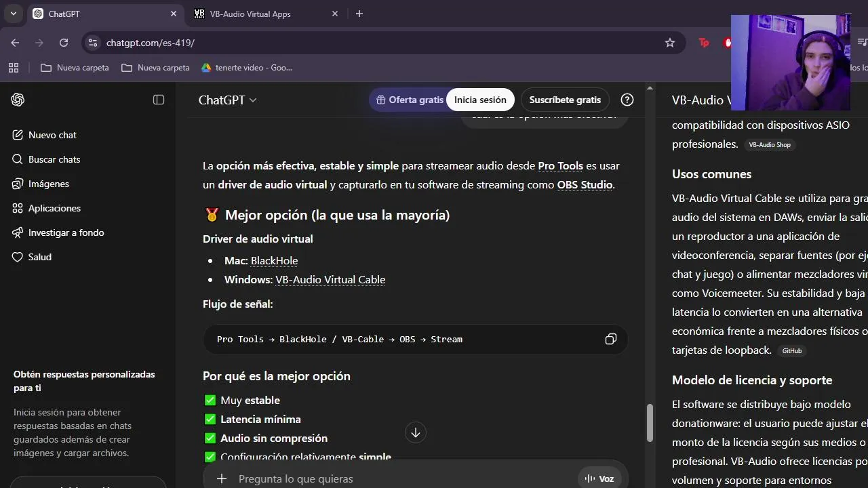Click the ChatGPT logo icon in sidebar
This screenshot has width=868, height=488.
[18, 100]
